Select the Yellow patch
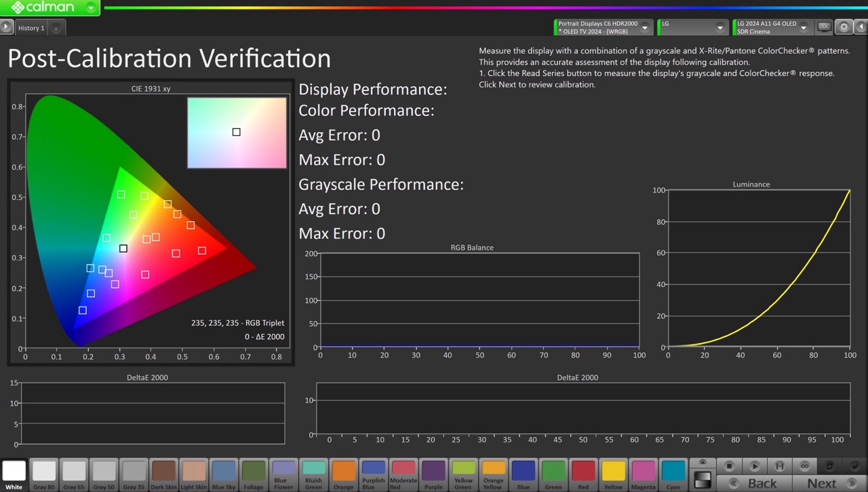This screenshot has width=868, height=492. pyautogui.click(x=613, y=474)
